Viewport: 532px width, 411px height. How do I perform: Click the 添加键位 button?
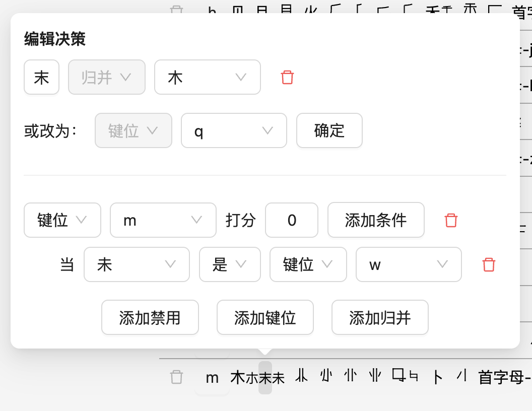tap(265, 317)
